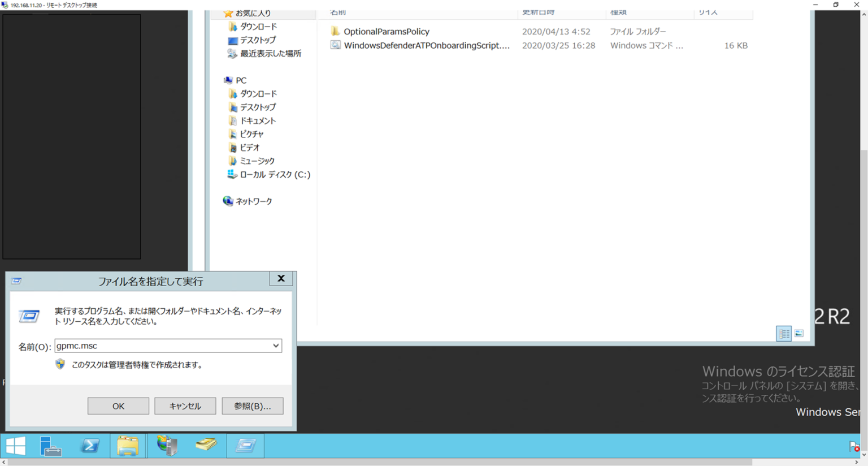Open the Run dialog name history dropdown
The width and height of the screenshot is (868, 466).
276,346
